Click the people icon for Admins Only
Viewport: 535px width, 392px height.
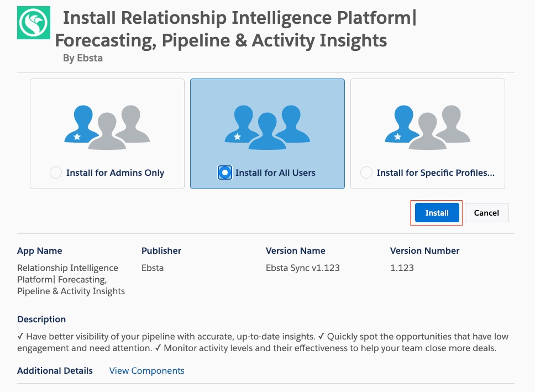107,127
